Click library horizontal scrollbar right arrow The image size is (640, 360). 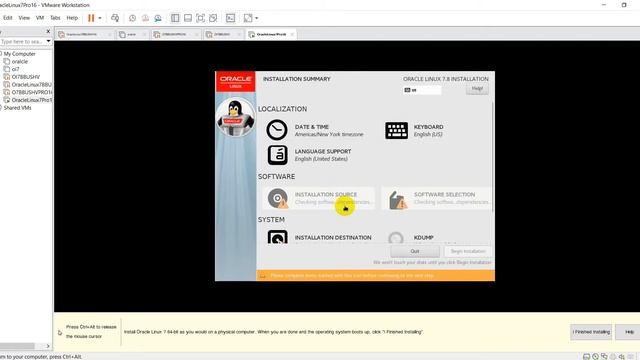[x=48, y=346]
